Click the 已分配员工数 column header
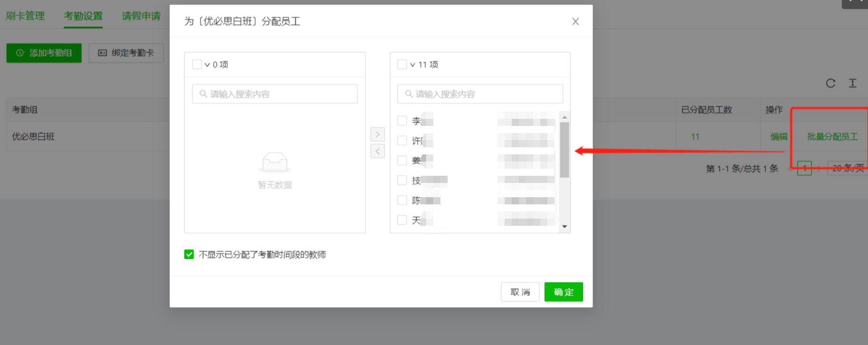868x345 pixels. point(706,110)
